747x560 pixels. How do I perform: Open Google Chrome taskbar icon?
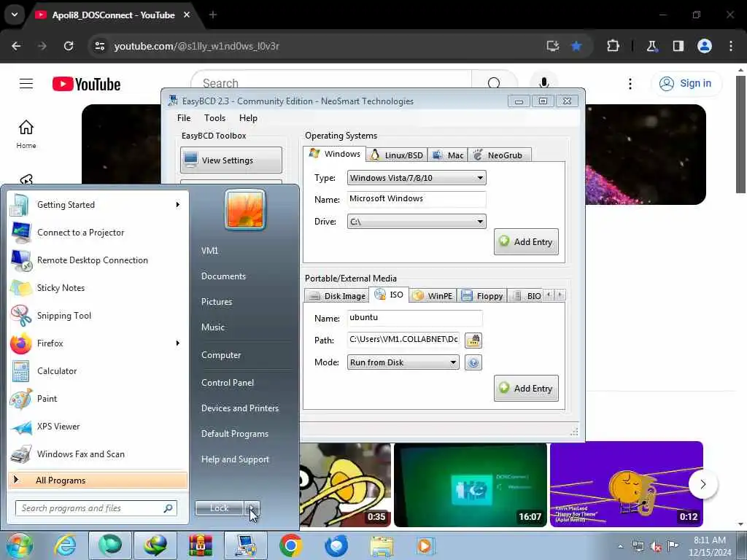[290, 545]
